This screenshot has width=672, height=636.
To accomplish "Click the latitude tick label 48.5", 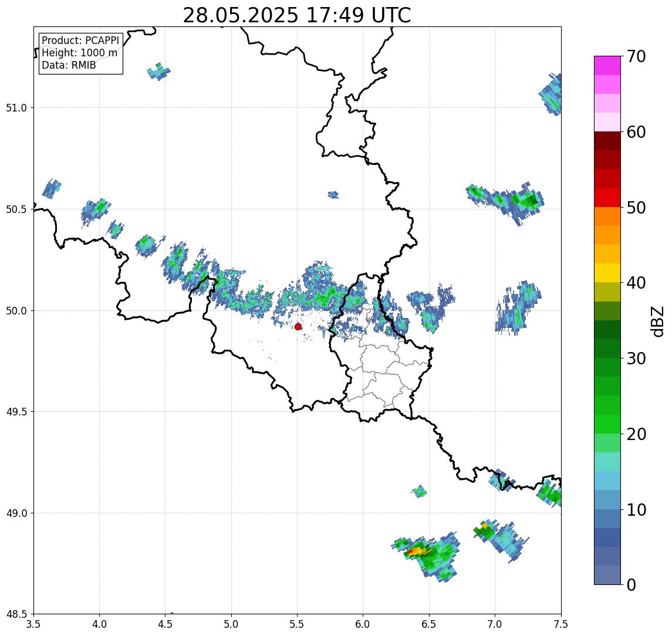I will (16, 614).
